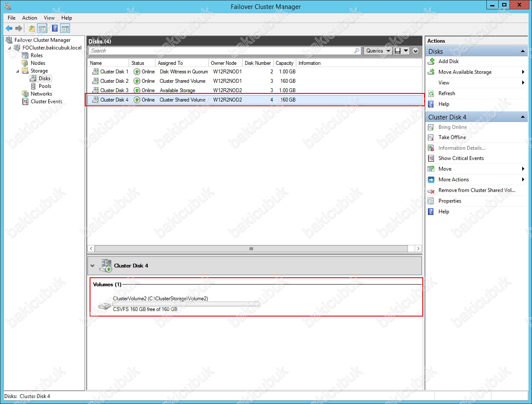Click the Disks icon in tree
532x404 pixels.
click(33, 78)
